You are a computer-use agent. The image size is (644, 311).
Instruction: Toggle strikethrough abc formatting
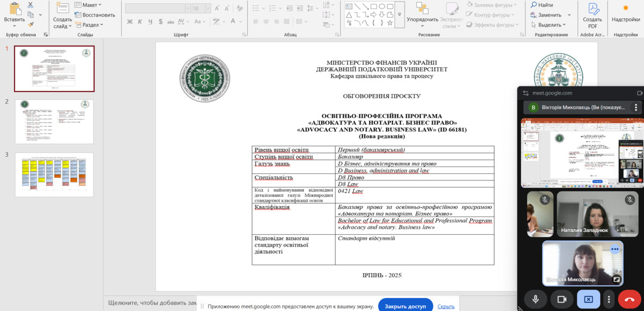coord(172,21)
